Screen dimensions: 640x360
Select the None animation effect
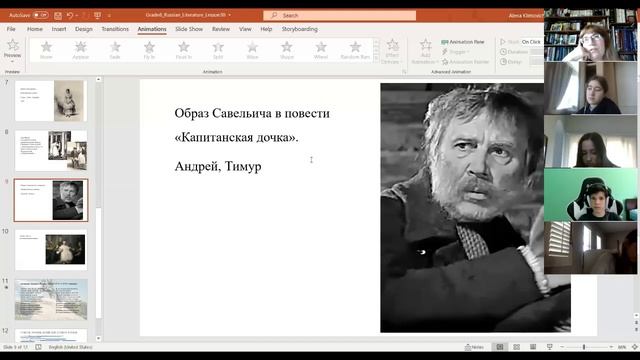click(47, 50)
